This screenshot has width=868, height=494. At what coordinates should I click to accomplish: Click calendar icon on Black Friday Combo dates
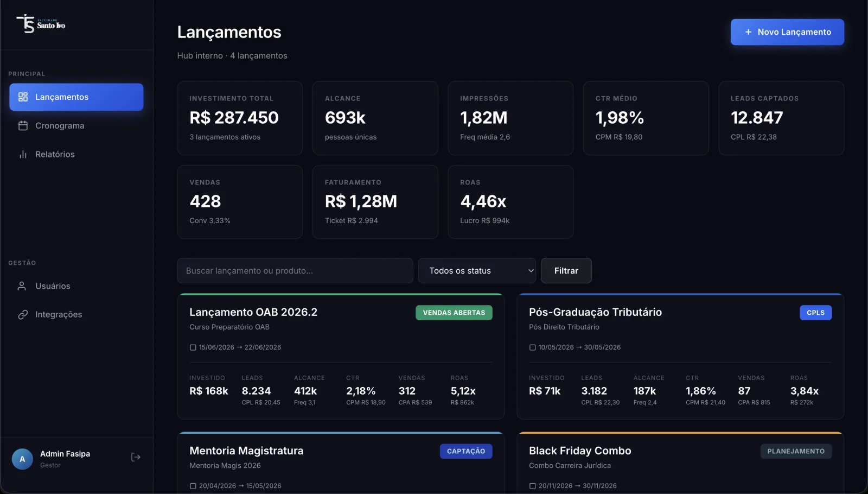coord(532,486)
